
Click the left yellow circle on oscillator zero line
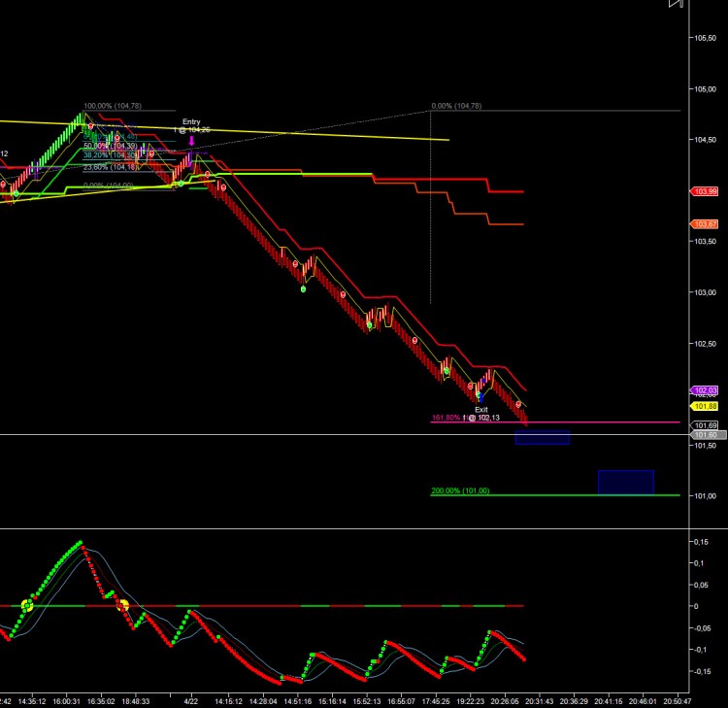(x=27, y=606)
